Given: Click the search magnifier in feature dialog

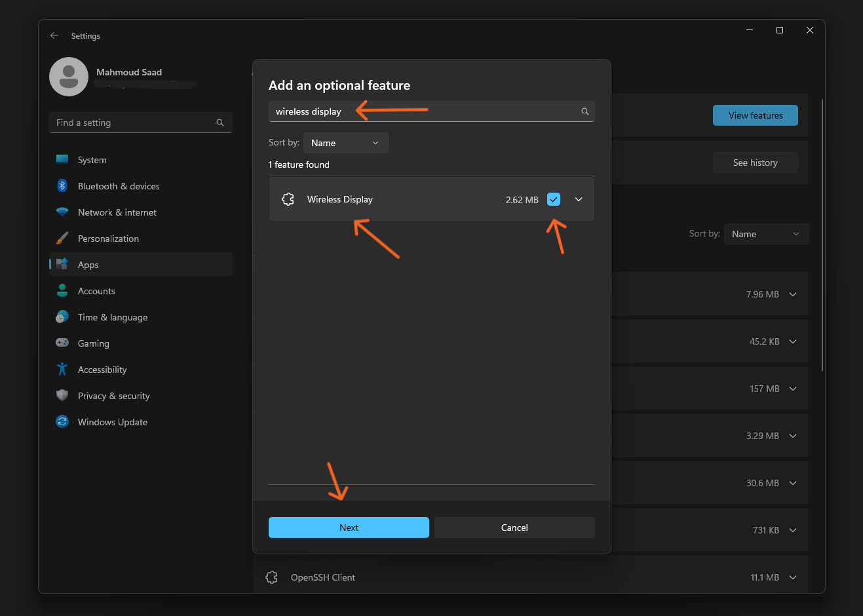Looking at the screenshot, I should pyautogui.click(x=585, y=111).
